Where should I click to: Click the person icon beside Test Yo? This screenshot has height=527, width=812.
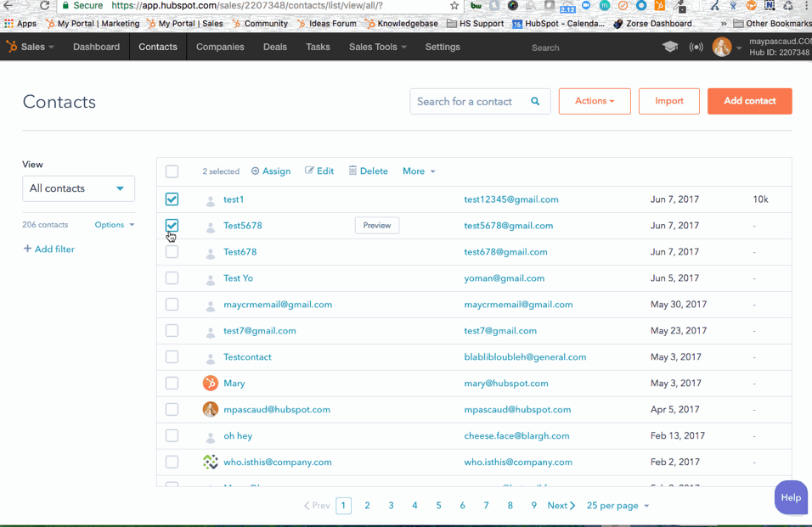coord(211,279)
